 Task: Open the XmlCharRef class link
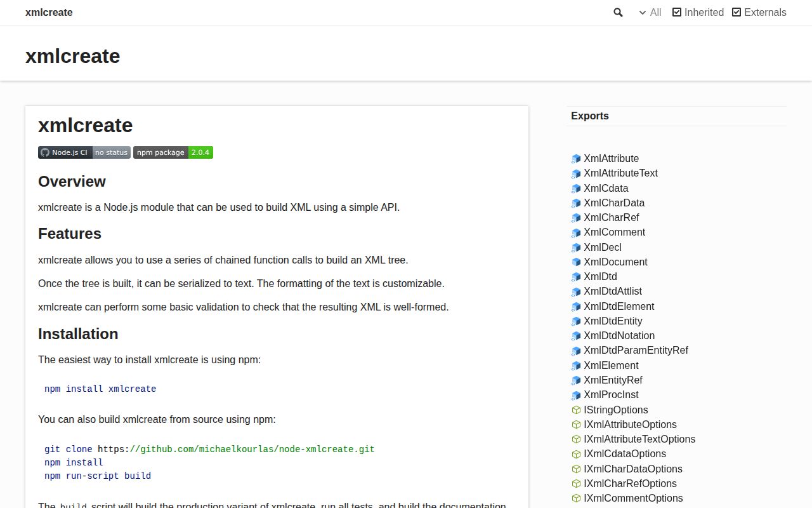(x=611, y=217)
